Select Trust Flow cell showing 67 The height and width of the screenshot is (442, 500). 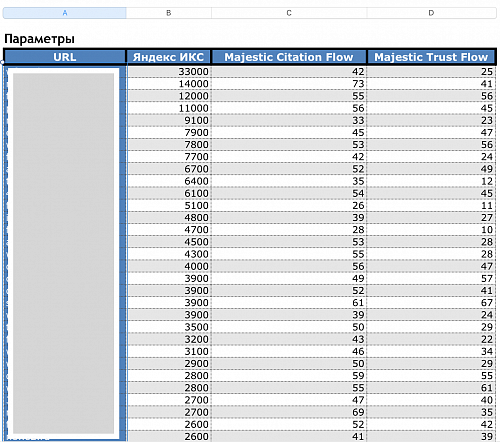431,303
